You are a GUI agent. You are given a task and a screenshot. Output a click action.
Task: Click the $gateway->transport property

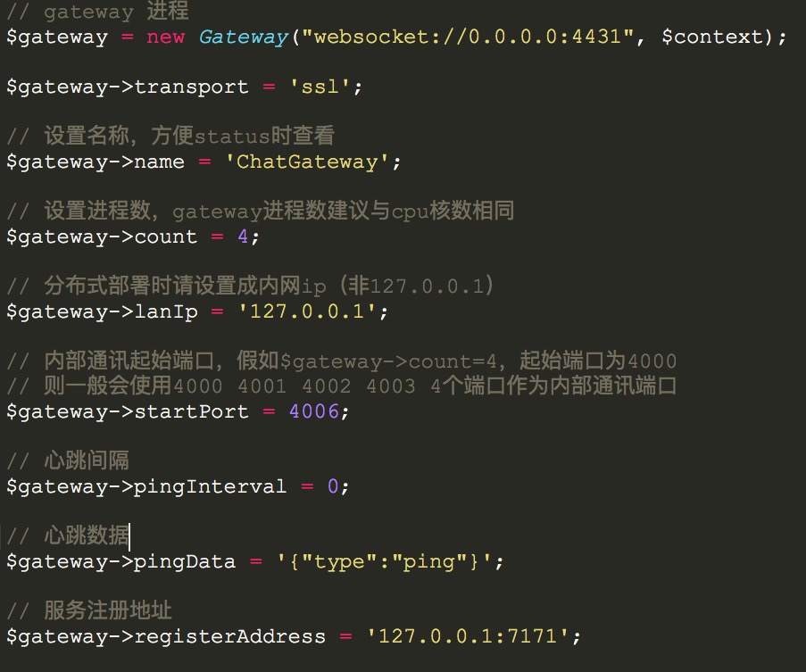tap(128, 87)
